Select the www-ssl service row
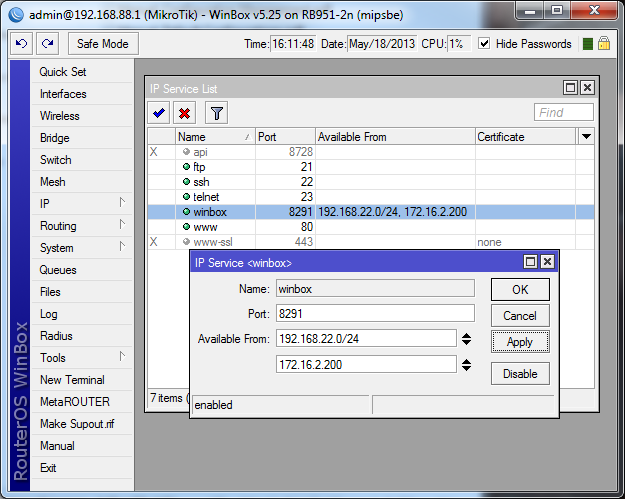 371,242
